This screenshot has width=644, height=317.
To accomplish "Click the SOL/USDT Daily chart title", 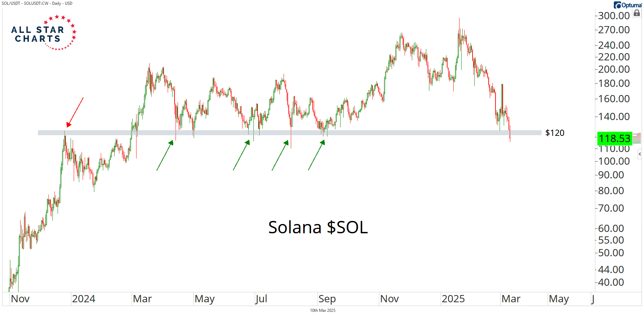I will click(37, 3).
